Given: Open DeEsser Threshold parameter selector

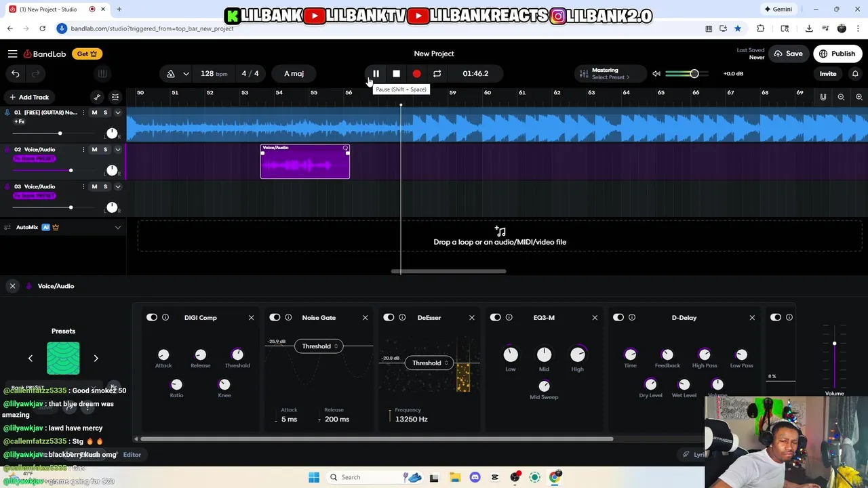Looking at the screenshot, I should pyautogui.click(x=429, y=363).
